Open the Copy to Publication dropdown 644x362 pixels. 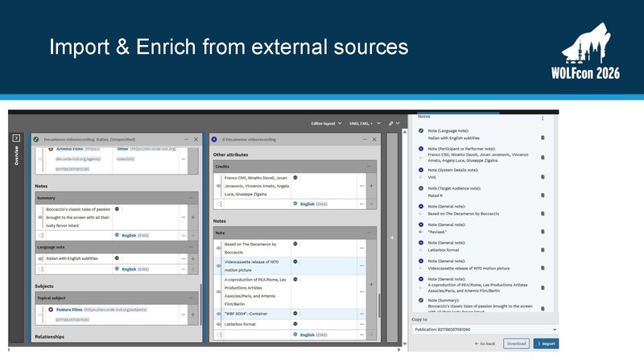click(x=485, y=329)
